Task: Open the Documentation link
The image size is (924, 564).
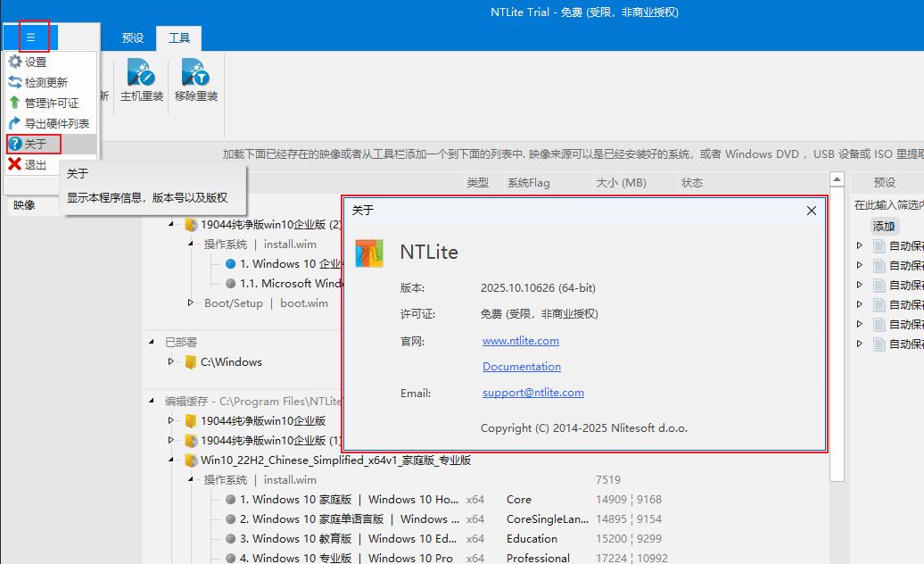Action: (x=522, y=367)
